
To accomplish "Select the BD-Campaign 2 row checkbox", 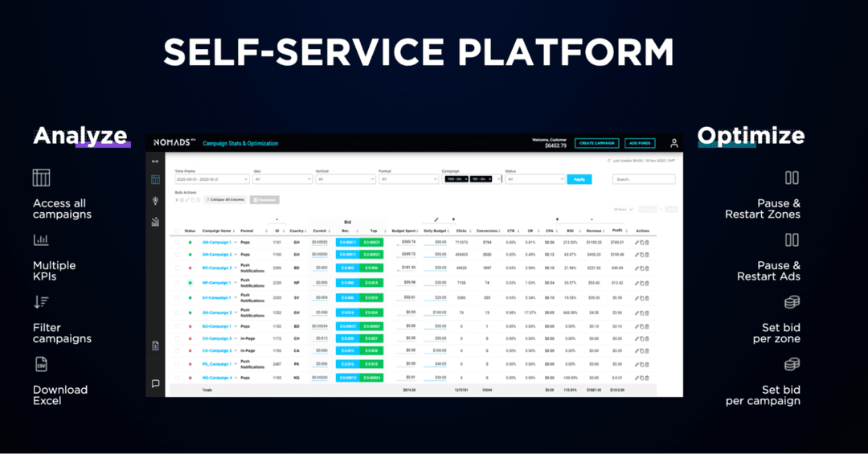I will [177, 268].
